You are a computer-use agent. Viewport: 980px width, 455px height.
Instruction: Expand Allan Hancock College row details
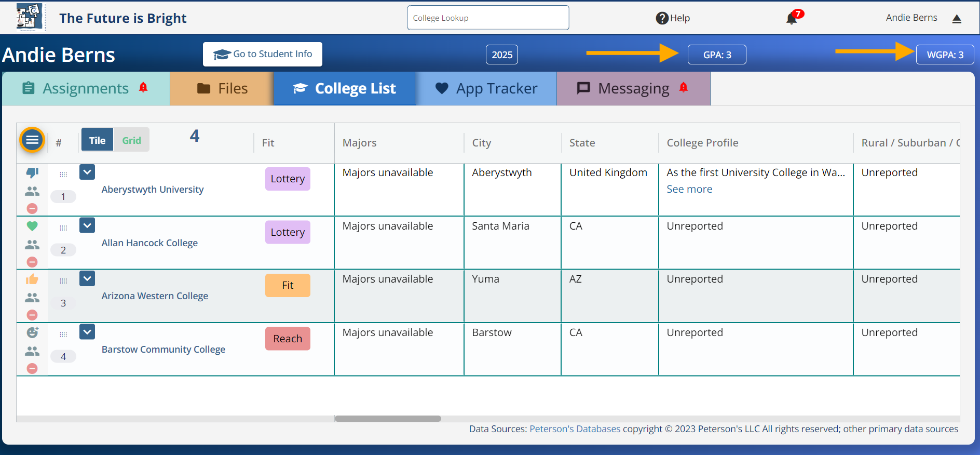(87, 225)
